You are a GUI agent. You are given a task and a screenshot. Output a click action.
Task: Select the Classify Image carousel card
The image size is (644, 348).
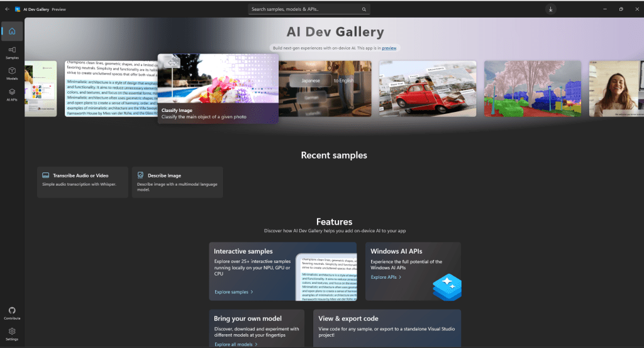(218, 89)
